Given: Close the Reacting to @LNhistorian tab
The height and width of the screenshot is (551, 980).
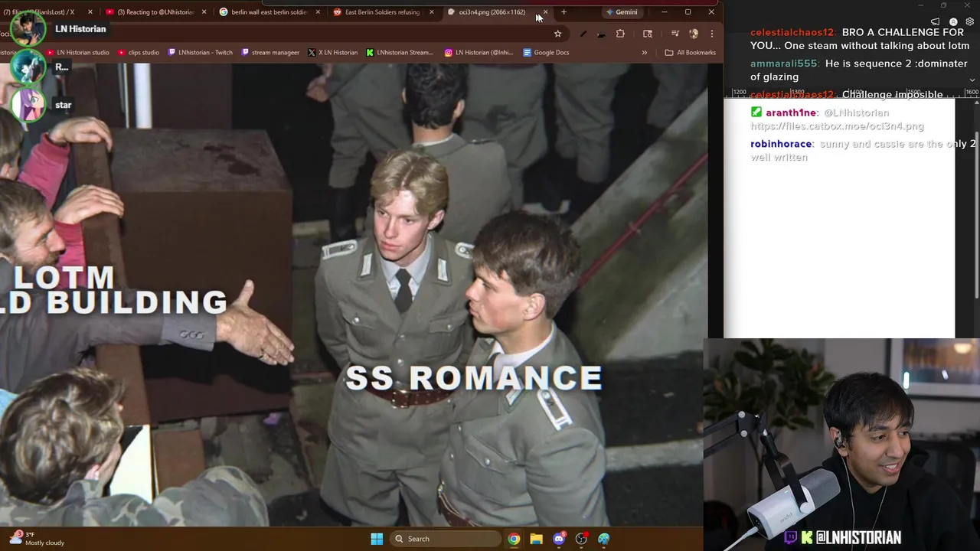Looking at the screenshot, I should 204,12.
